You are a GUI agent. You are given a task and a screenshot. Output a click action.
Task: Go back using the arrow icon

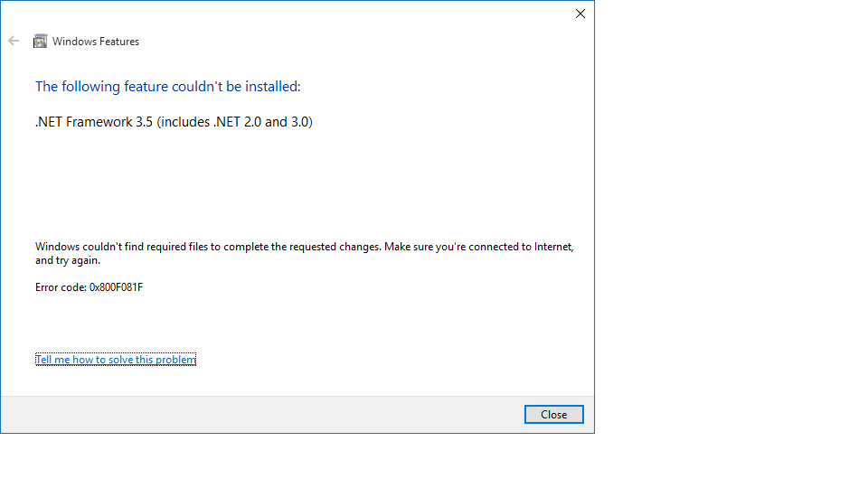(x=14, y=41)
